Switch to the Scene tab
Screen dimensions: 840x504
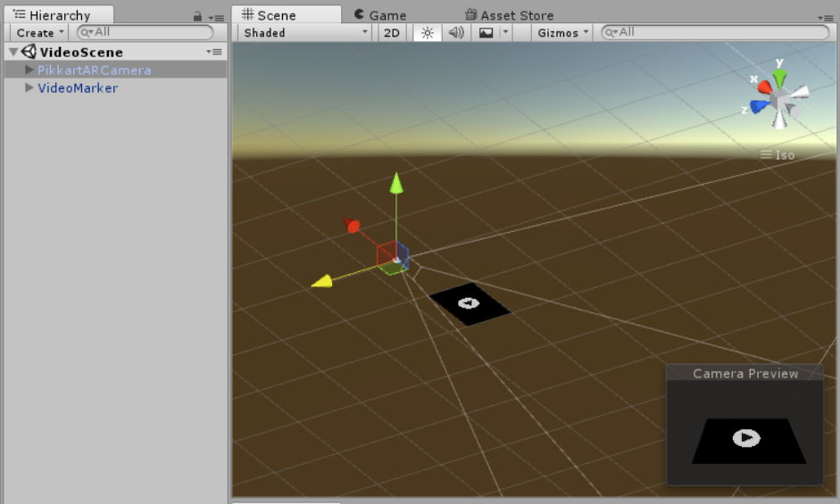286,14
